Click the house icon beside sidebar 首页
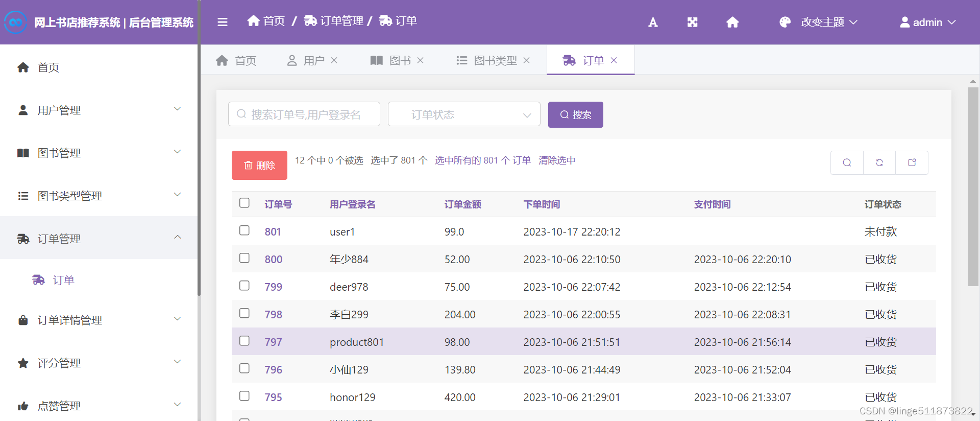The height and width of the screenshot is (421, 980). (x=23, y=67)
